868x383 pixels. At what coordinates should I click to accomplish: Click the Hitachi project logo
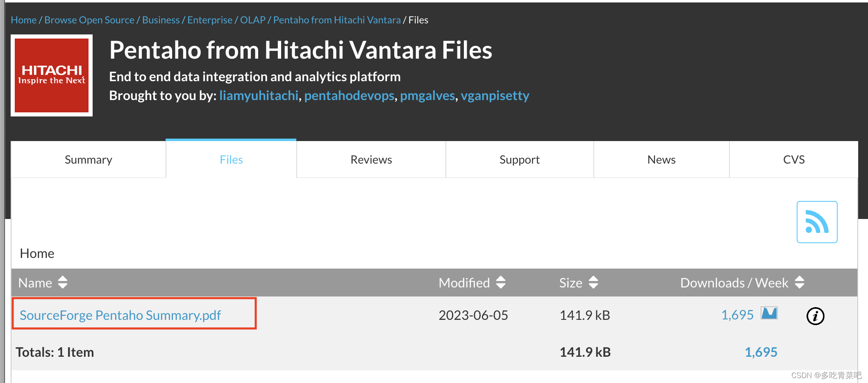click(x=52, y=75)
